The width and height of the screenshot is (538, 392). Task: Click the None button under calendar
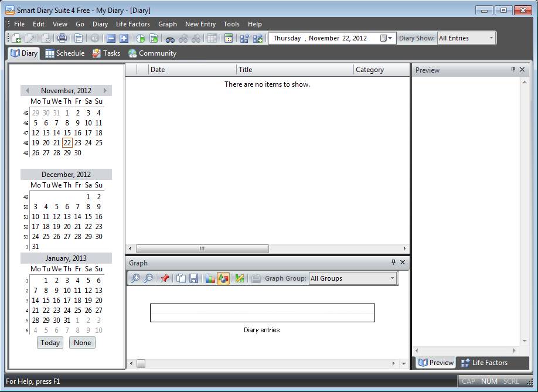pyautogui.click(x=83, y=343)
